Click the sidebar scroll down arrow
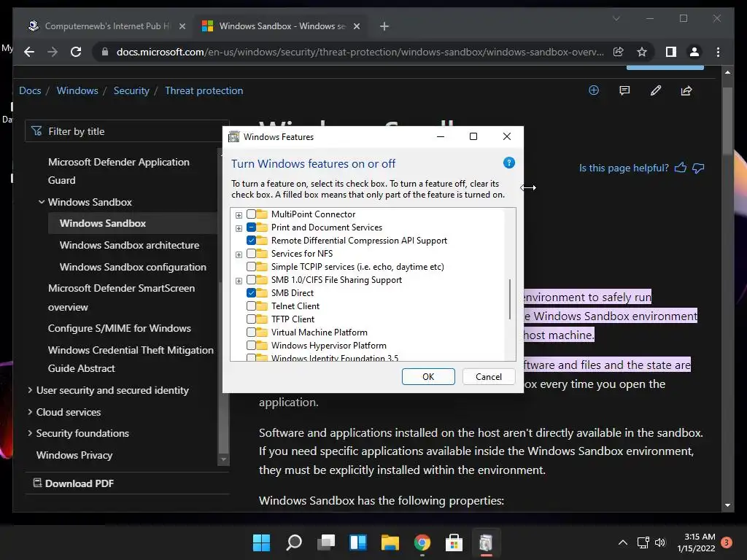Image resolution: width=747 pixels, height=560 pixels. click(x=223, y=459)
